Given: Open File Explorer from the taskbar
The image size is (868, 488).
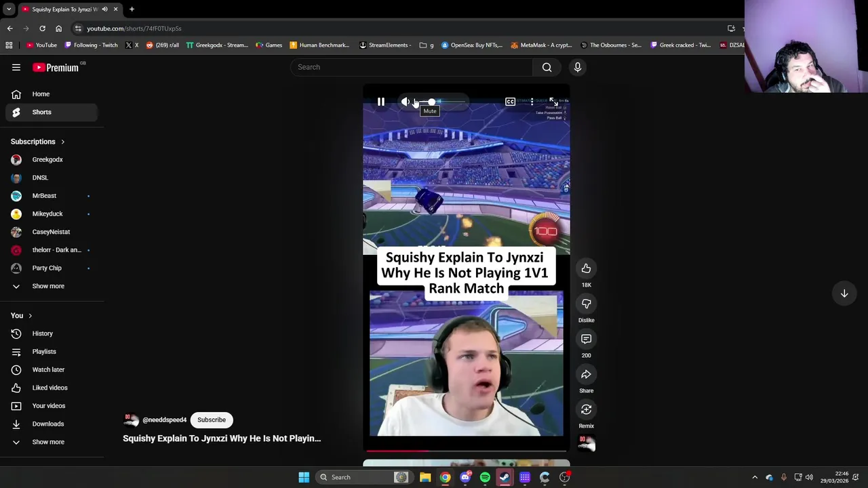Looking at the screenshot, I should 425,477.
